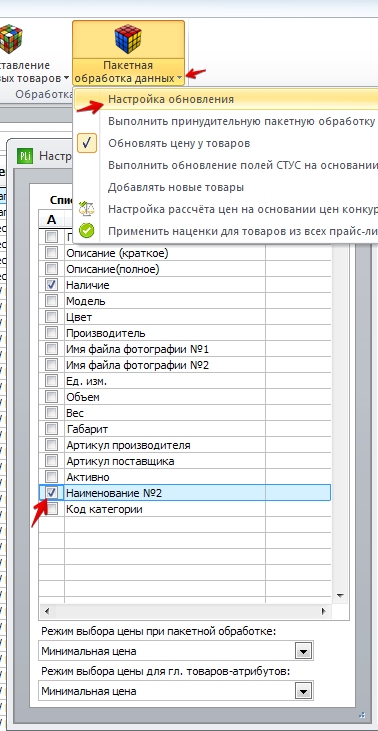Check Имя файла фотографии №1 checkbox

coord(52,349)
